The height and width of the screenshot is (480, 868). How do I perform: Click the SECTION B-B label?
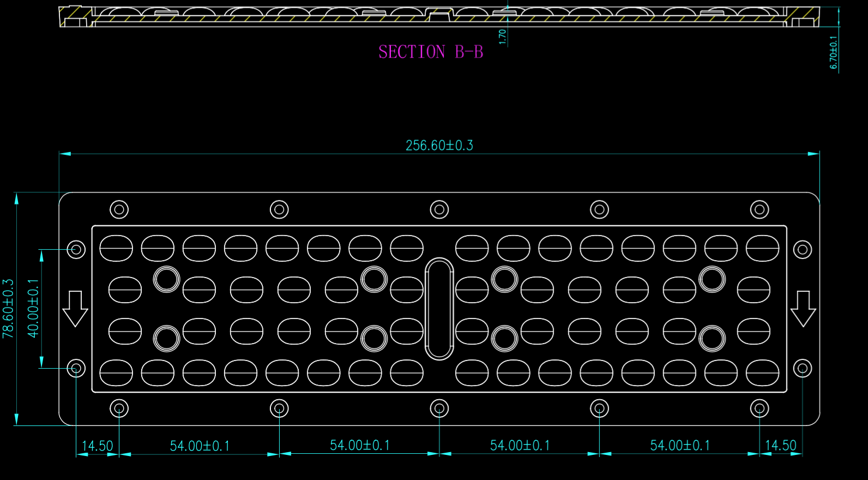[431, 52]
